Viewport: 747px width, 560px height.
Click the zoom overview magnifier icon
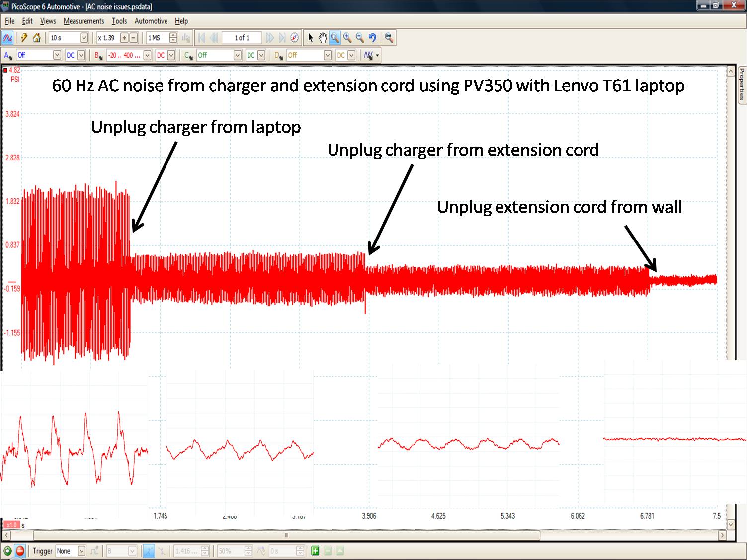389,38
